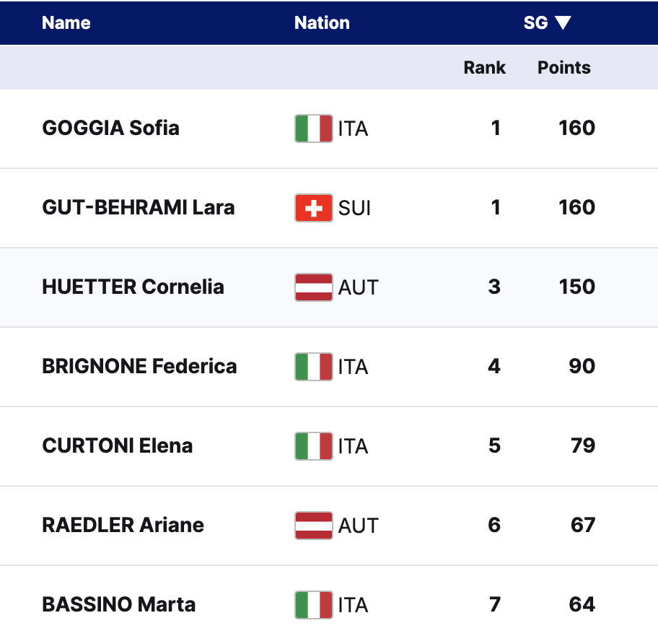Click the Rank subheader
Screen dimensions: 658x644
tap(484, 68)
